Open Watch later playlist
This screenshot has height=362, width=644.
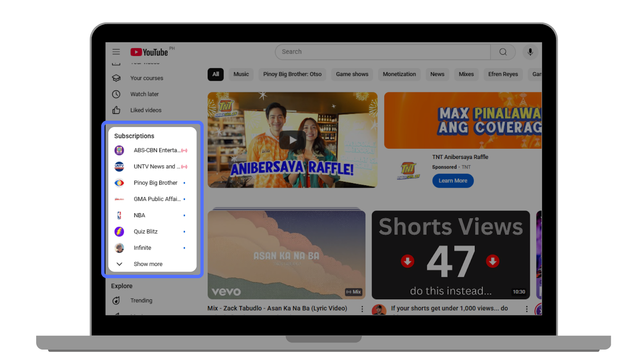coord(144,94)
